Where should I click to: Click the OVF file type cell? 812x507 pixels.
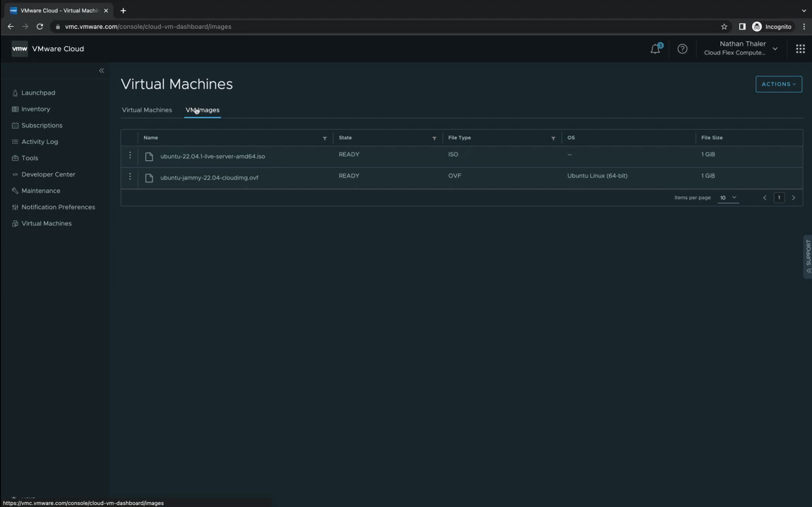coord(454,176)
